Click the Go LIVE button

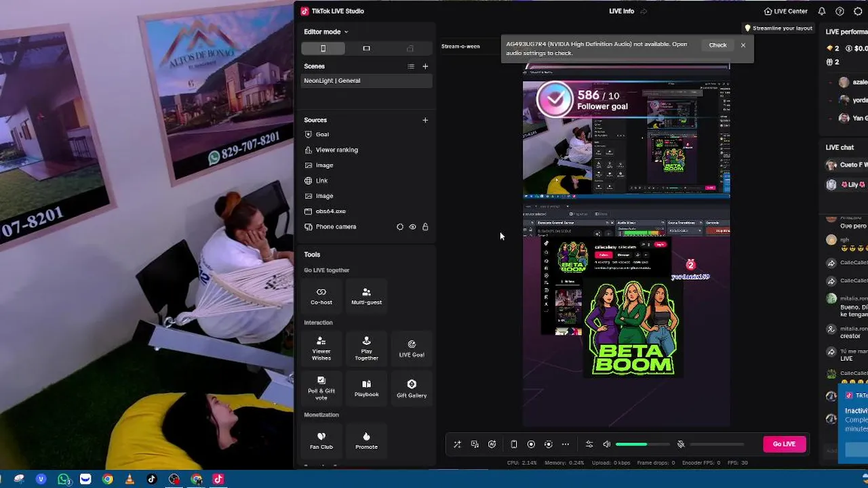[785, 444]
